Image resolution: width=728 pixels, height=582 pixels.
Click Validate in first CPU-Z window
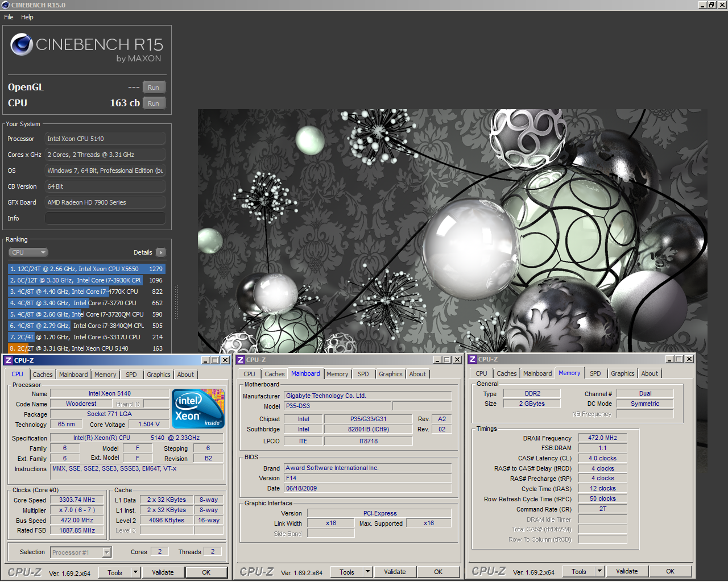point(163,573)
